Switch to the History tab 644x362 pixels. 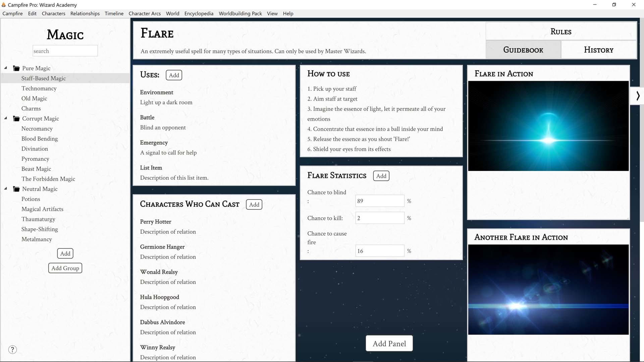[x=598, y=50]
